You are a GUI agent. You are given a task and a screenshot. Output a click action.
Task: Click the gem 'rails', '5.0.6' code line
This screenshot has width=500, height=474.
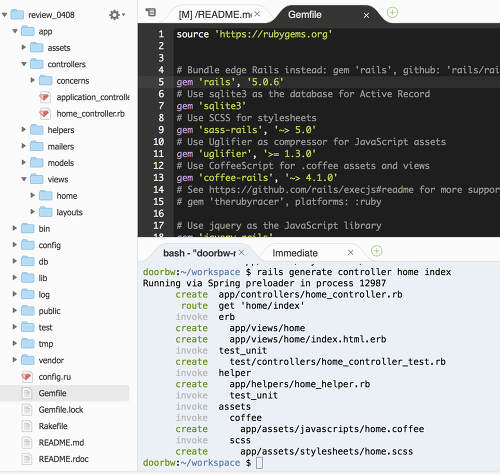(230, 82)
